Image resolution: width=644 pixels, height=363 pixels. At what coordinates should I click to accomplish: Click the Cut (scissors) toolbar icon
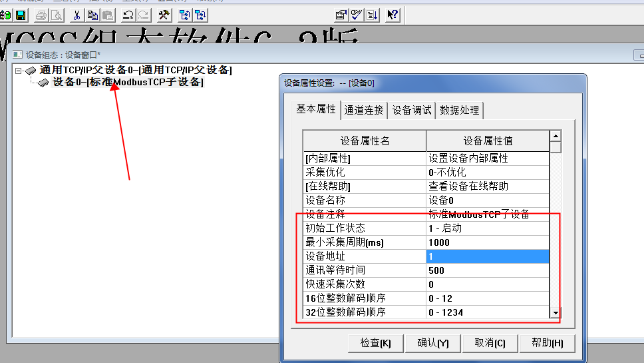(x=77, y=15)
